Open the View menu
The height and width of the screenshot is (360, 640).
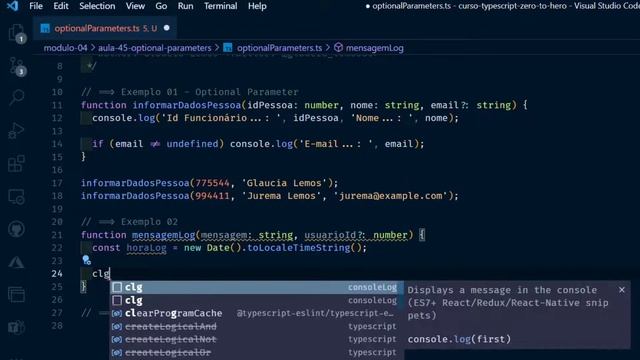[x=135, y=6]
